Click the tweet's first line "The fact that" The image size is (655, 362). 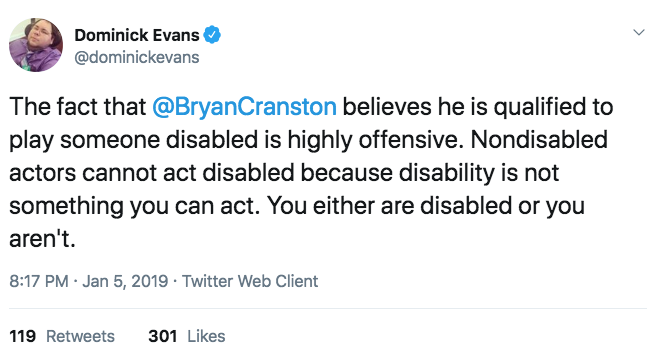78,106
